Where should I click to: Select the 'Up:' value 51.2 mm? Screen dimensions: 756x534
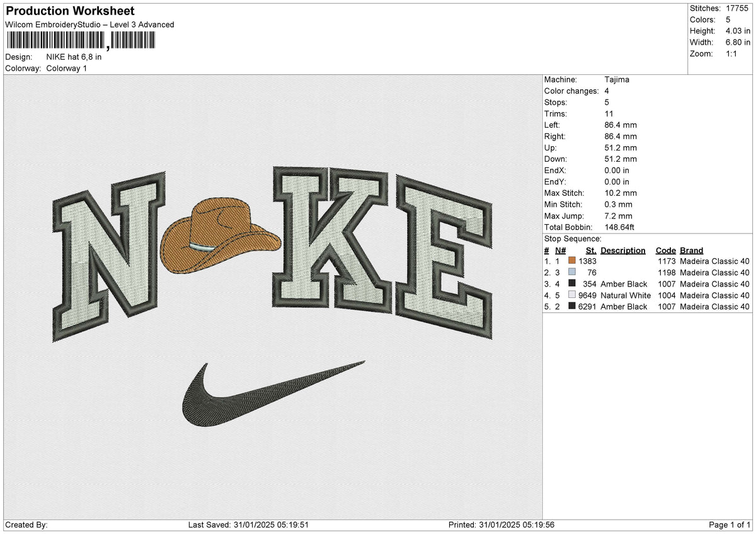coord(621,147)
